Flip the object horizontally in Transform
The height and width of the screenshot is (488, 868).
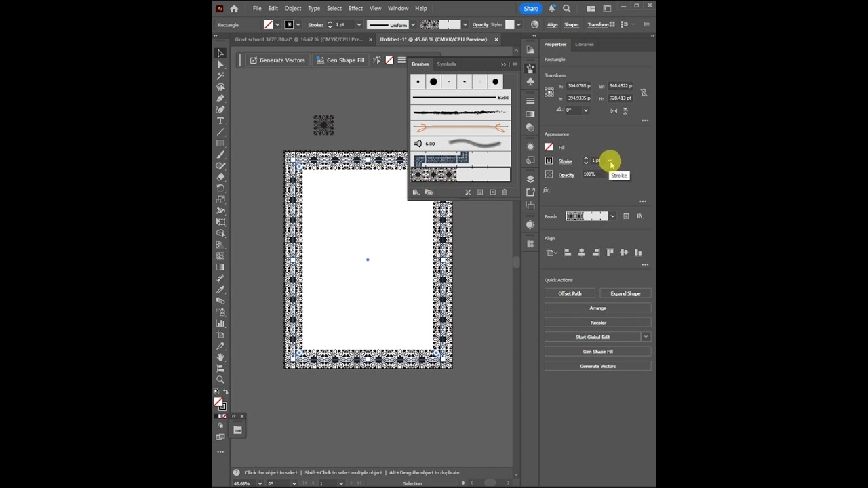click(x=614, y=110)
